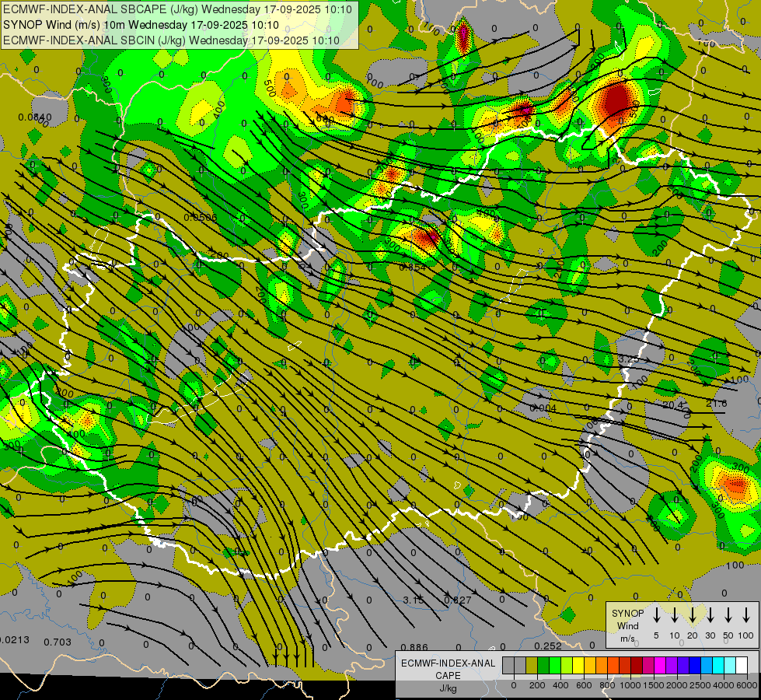Click the map value 3.25

click(628, 359)
